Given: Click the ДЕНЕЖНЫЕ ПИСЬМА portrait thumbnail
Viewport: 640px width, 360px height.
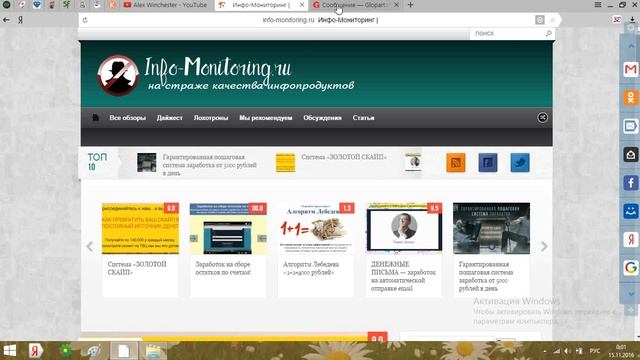Looking at the screenshot, I should 404,228.
